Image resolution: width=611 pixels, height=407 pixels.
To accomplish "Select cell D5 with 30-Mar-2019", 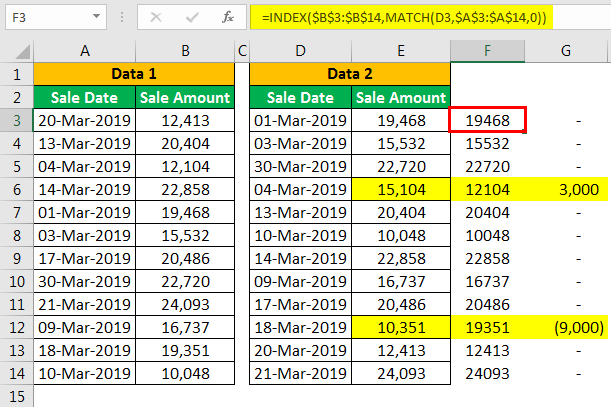I will click(300, 166).
